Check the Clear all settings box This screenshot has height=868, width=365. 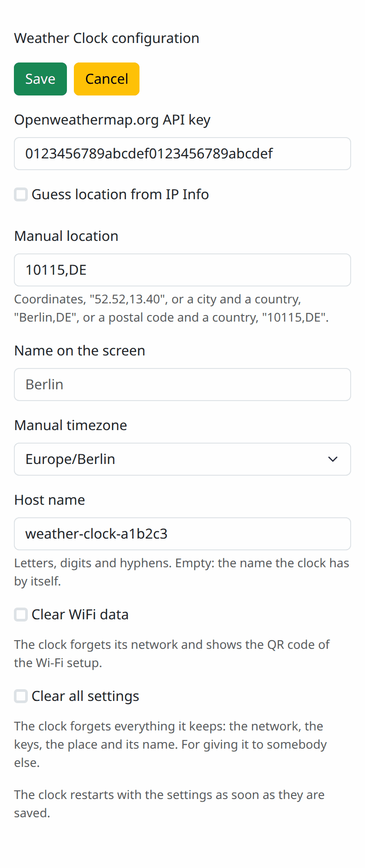point(21,696)
